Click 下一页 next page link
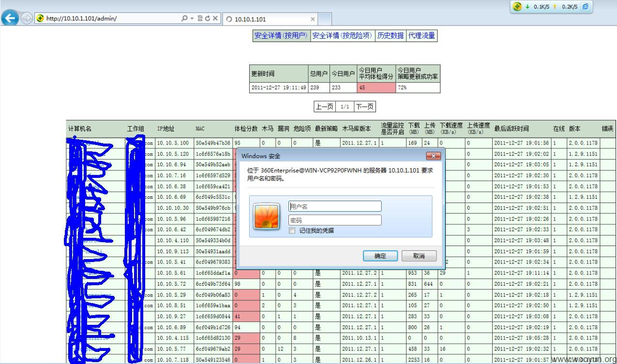The height and width of the screenshot is (364, 617). coord(365,106)
